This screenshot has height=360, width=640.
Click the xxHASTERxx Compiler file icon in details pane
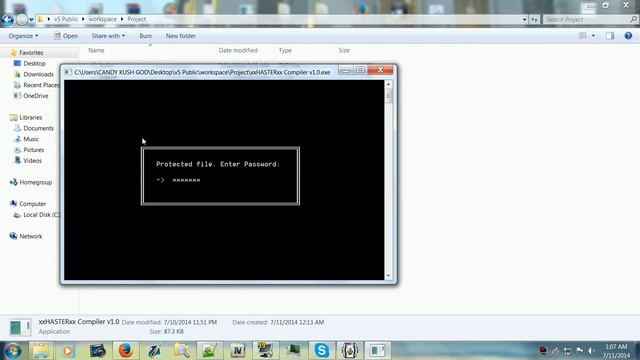[20, 327]
